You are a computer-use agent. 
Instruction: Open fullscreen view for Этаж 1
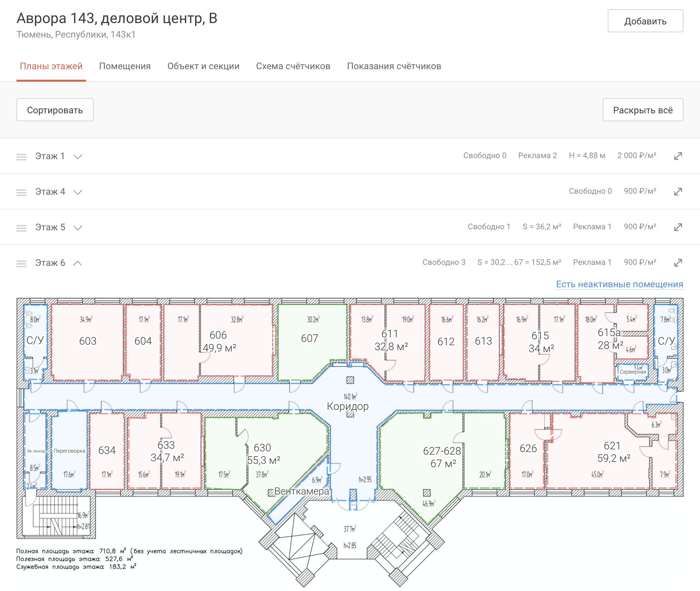(678, 156)
